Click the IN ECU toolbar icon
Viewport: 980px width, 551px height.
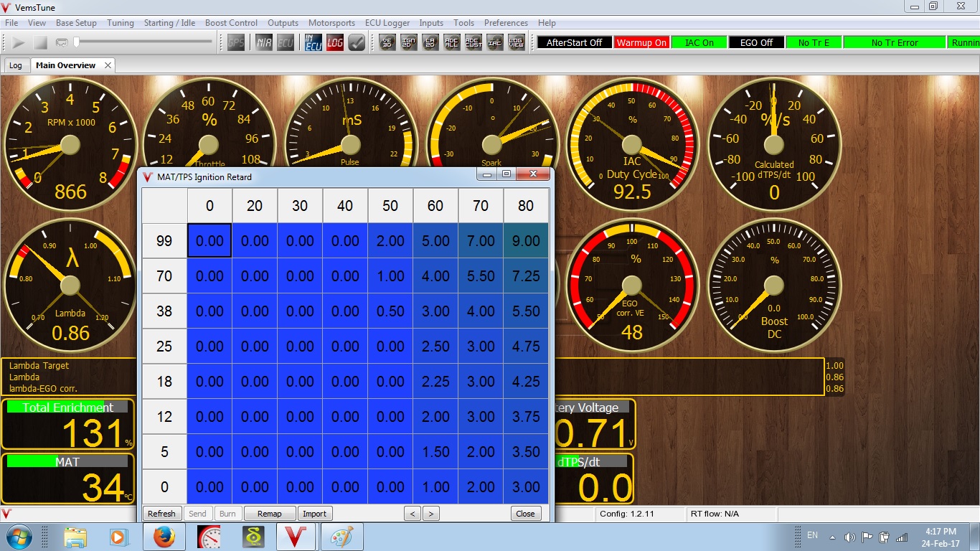click(x=314, y=43)
